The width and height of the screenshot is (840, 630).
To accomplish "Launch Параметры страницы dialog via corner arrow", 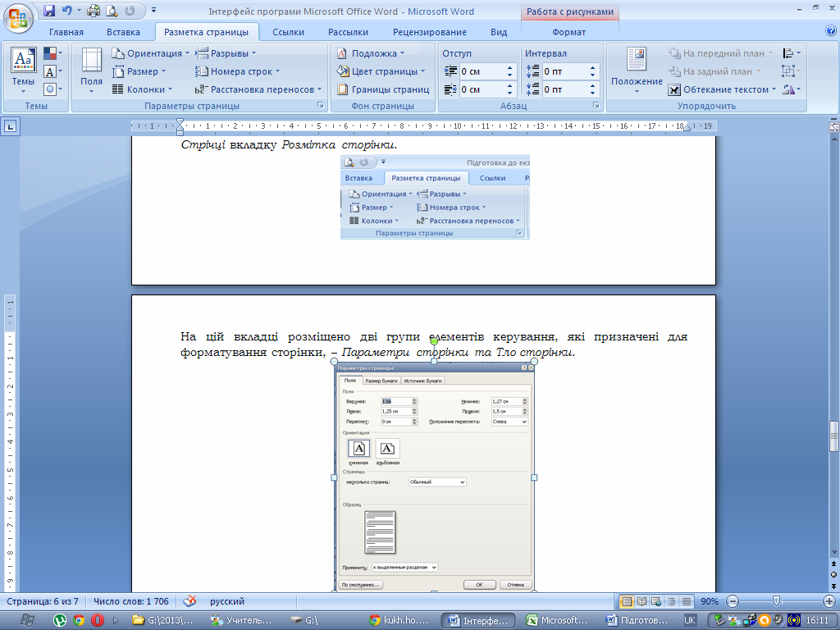I will coord(321,106).
